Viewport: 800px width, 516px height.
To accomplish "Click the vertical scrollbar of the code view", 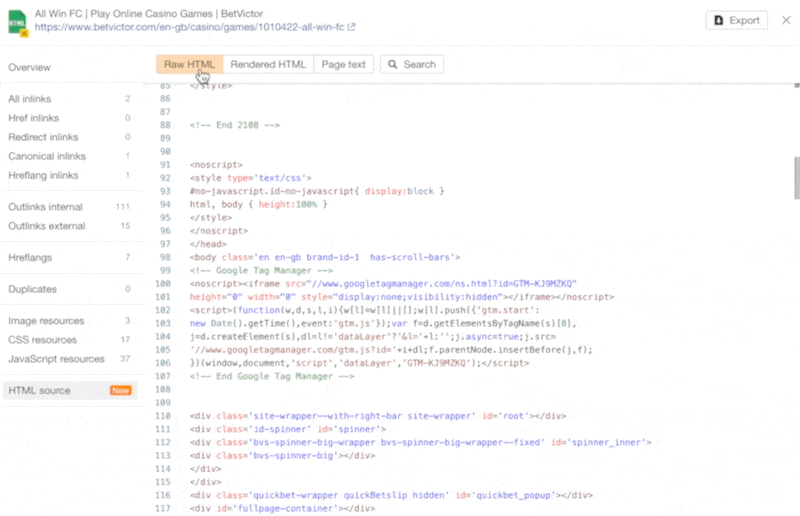I will [796, 180].
